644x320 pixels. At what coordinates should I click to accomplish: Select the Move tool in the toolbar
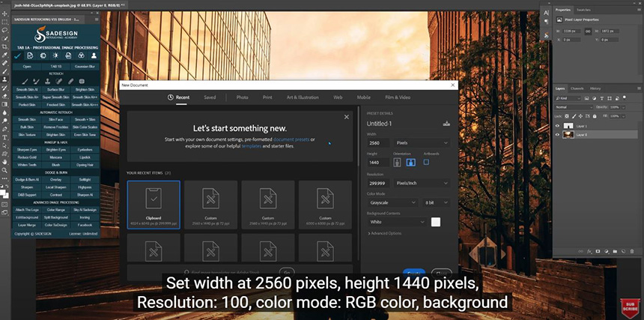click(5, 13)
